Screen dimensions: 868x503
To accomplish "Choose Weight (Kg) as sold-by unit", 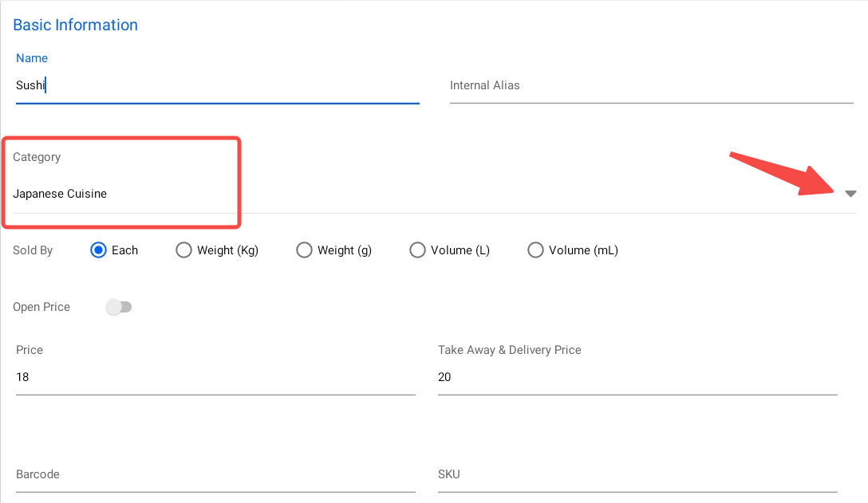I will (183, 250).
